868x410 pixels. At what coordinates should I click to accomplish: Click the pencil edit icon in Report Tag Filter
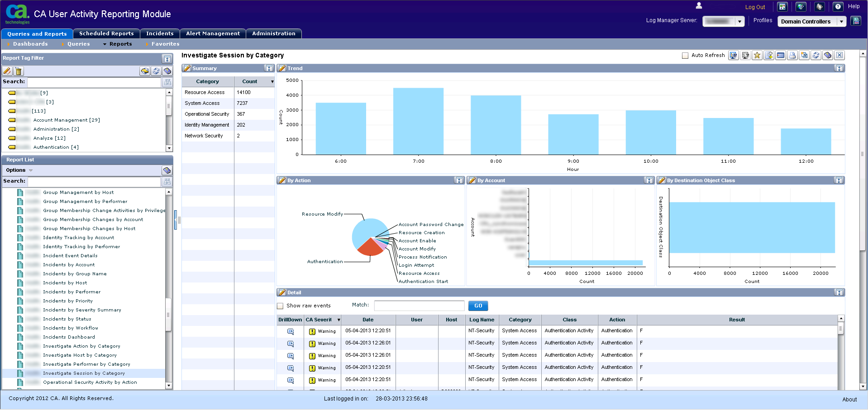point(7,71)
